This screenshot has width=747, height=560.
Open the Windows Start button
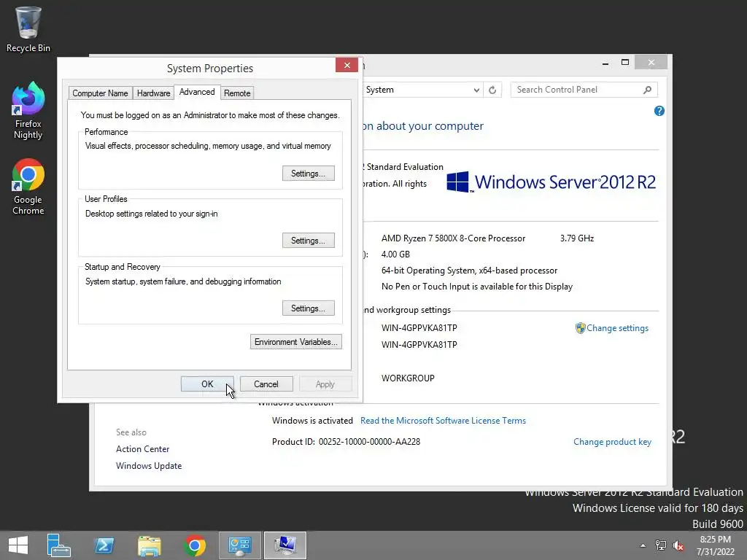(18, 545)
